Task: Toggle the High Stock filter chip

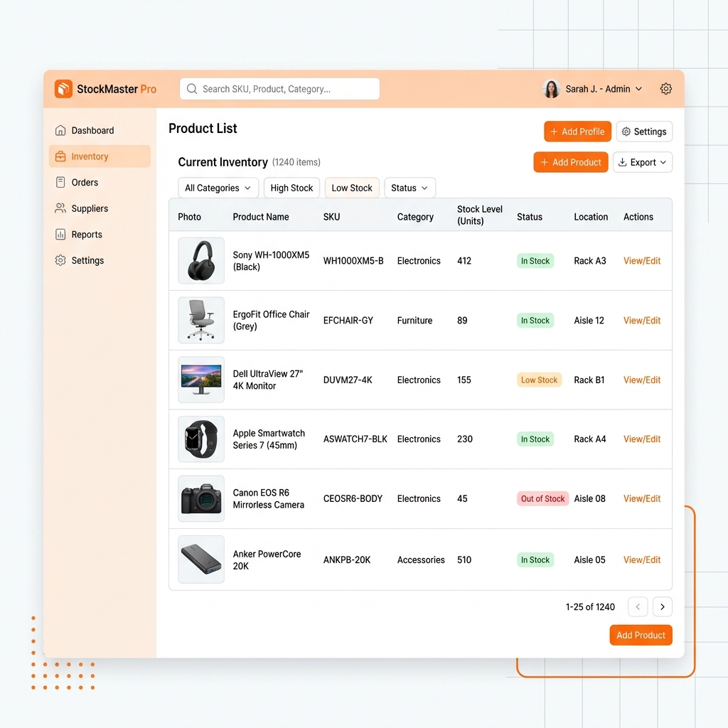Action: 291,188
